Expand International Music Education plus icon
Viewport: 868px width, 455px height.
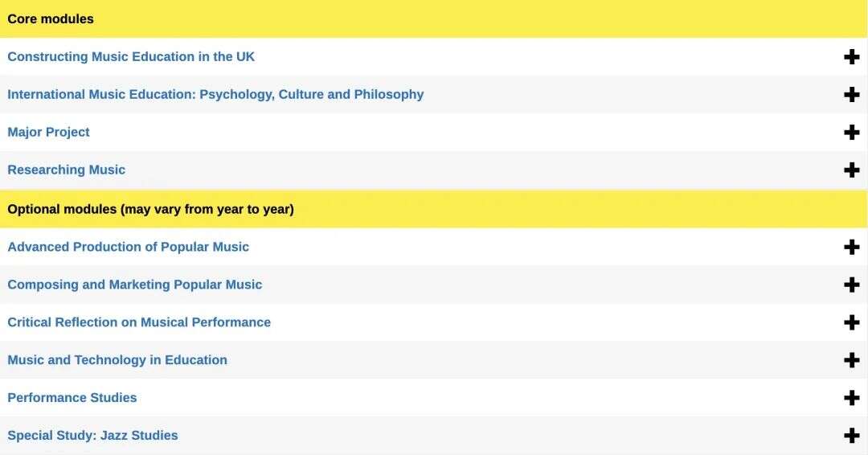click(851, 95)
